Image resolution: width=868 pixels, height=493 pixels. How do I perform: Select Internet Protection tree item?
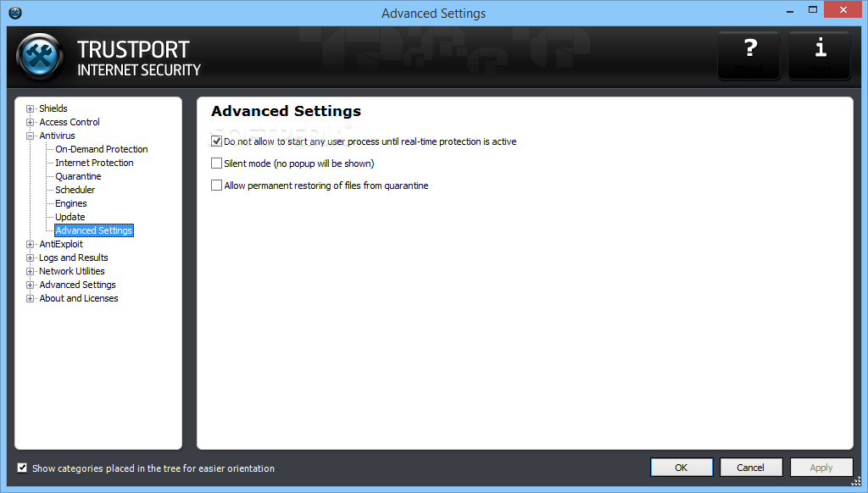[x=94, y=163]
